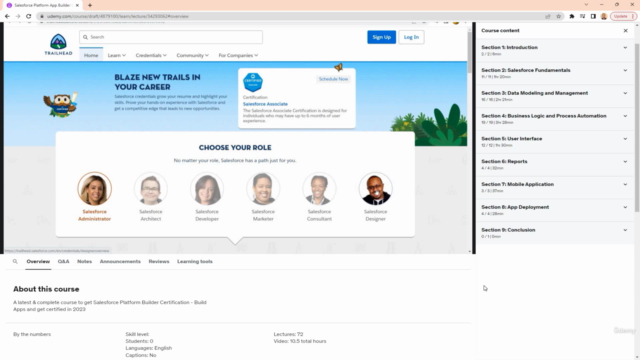Image resolution: width=640 pixels, height=360 pixels.
Task: Reload the page with refresh icon
Action: [29, 16]
